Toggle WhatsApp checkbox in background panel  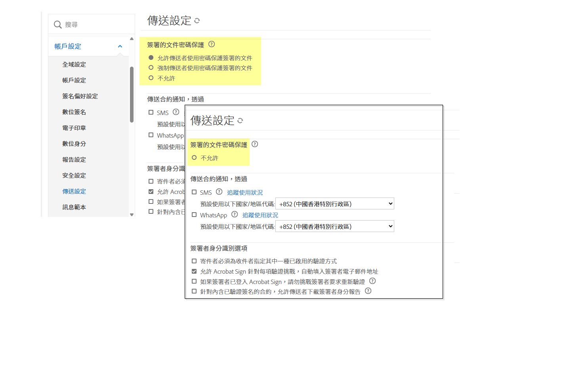[x=151, y=135]
